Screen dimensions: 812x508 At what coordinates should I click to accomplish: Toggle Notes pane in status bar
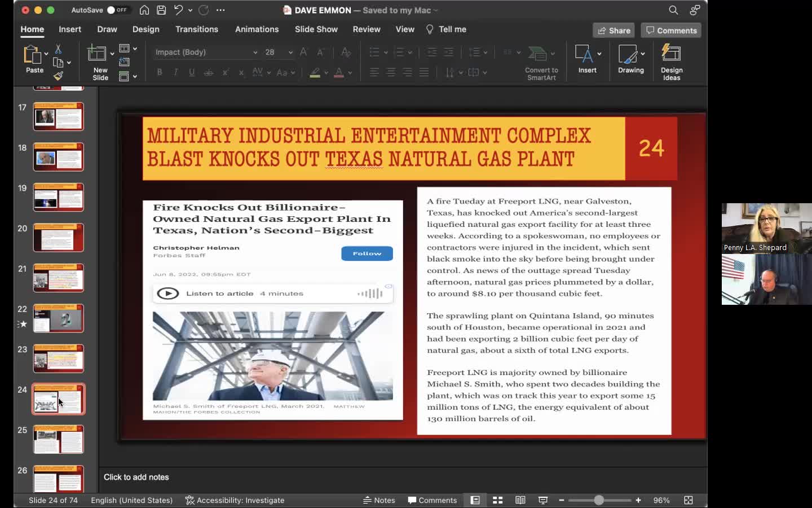pos(379,500)
